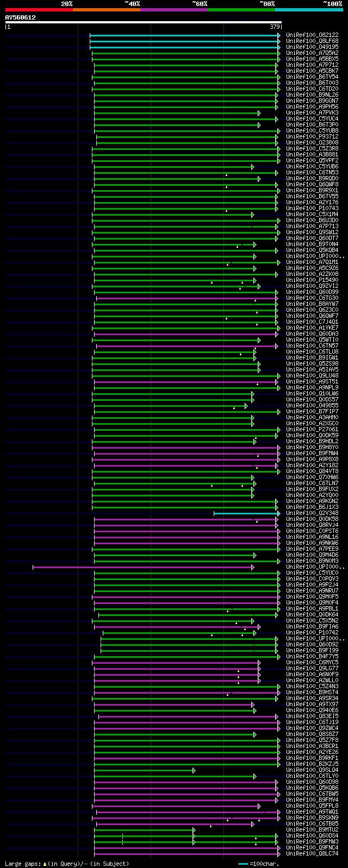The width and height of the screenshot is (348, 868).
Task: Click arrowhead ending the UniRef100_C5YUB6 alignment
Action: pyautogui.click(x=253, y=167)
